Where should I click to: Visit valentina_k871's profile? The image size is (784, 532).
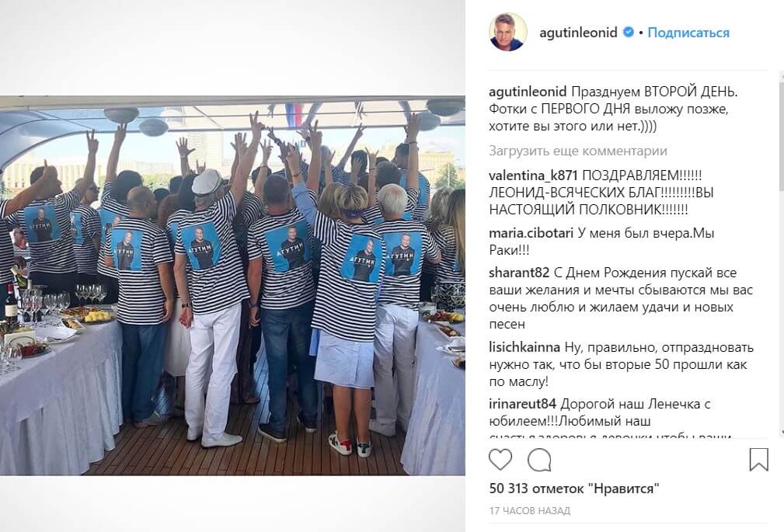point(533,176)
